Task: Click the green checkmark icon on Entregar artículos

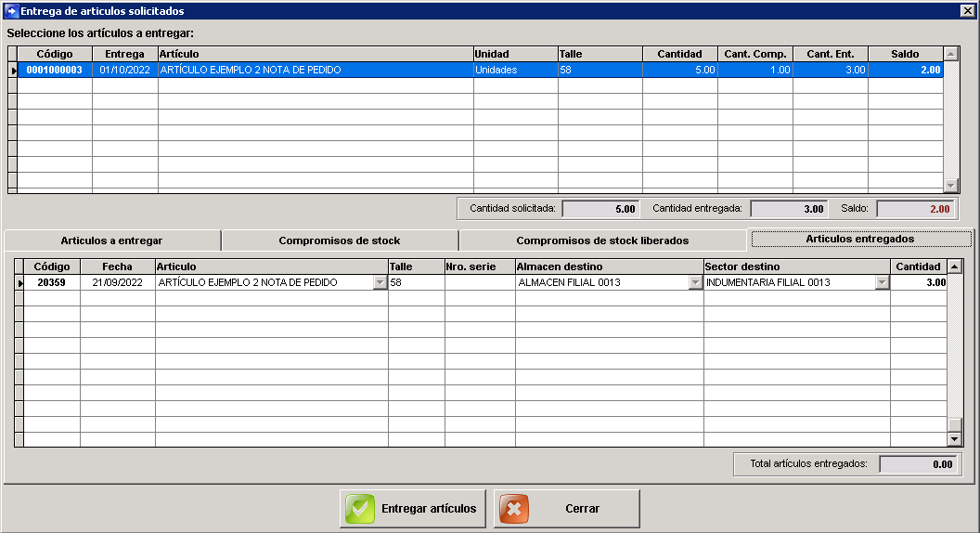Action: click(360, 509)
